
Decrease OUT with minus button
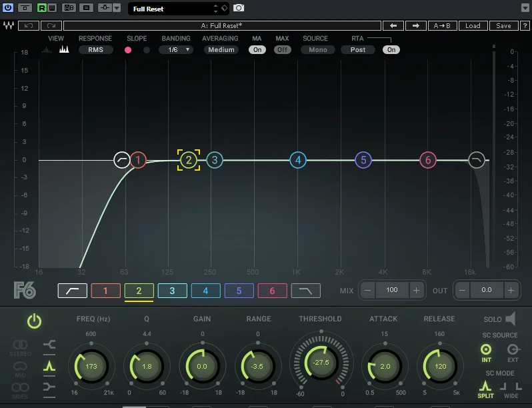[x=462, y=290]
